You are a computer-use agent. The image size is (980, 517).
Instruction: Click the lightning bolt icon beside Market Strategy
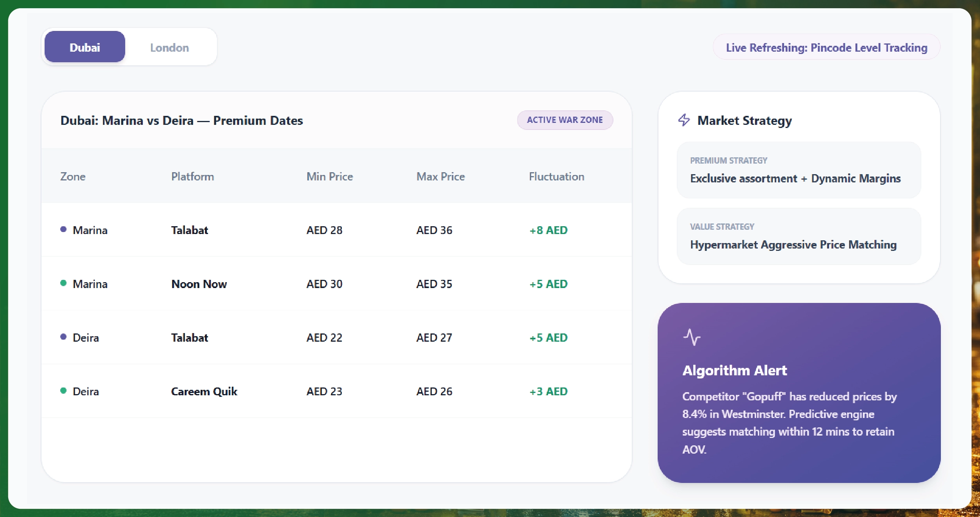684,121
